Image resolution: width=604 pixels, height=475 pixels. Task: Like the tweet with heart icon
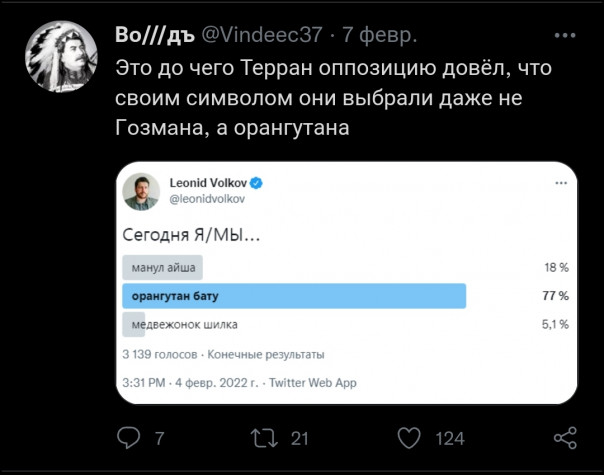408,437
